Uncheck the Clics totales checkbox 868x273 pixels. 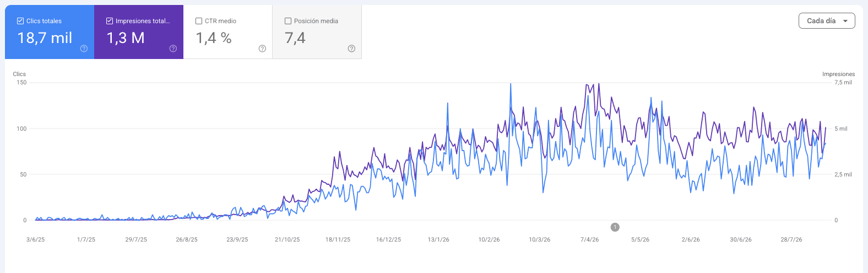(x=20, y=21)
